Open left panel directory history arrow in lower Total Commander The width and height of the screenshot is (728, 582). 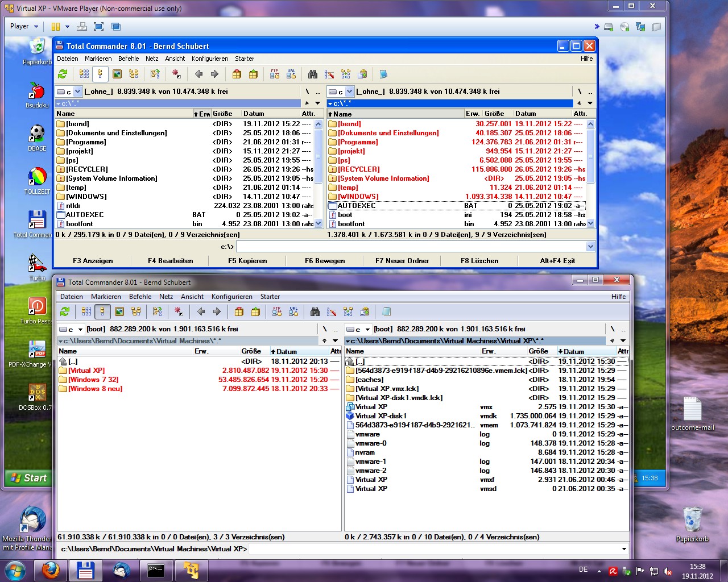pos(336,341)
